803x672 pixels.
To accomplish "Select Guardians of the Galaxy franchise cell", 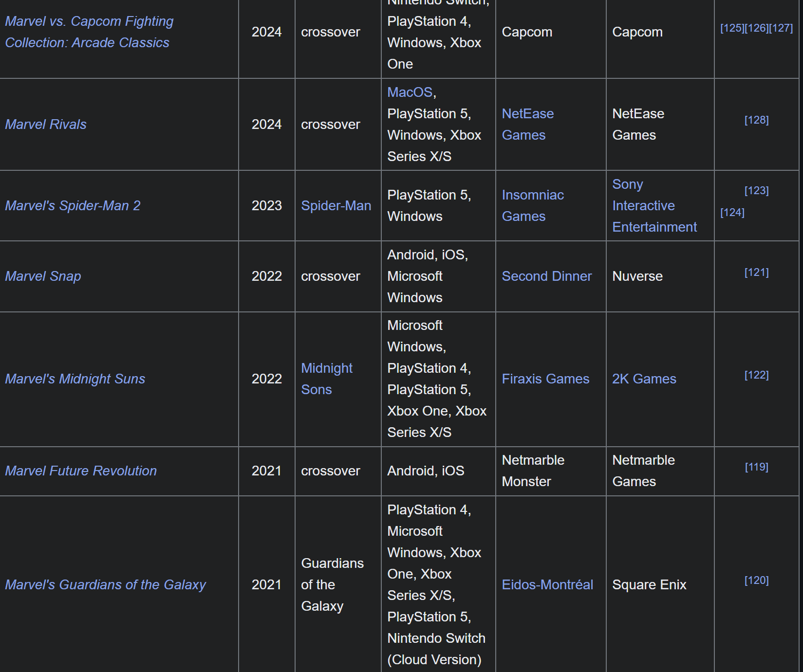I will (x=338, y=585).
